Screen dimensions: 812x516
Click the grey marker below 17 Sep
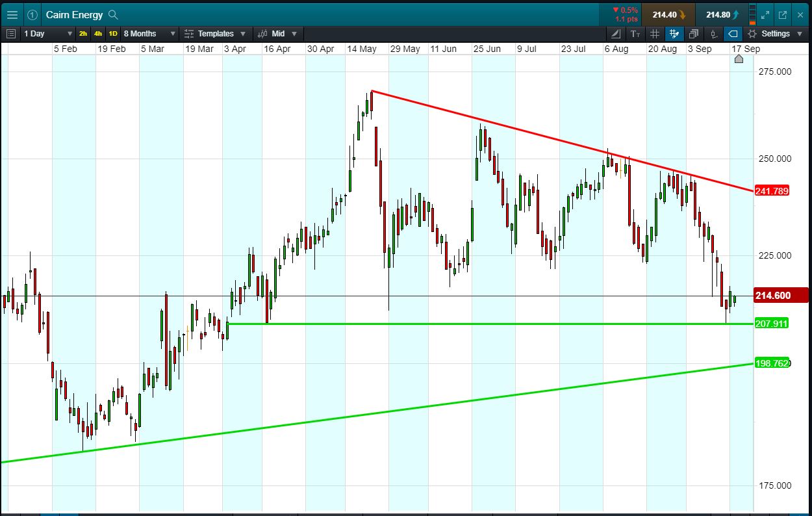click(x=739, y=59)
